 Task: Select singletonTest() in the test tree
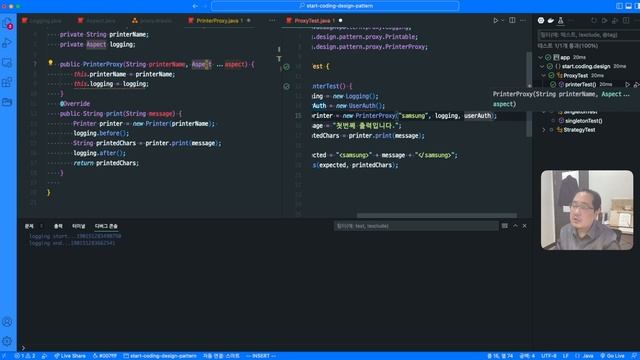tap(584, 121)
